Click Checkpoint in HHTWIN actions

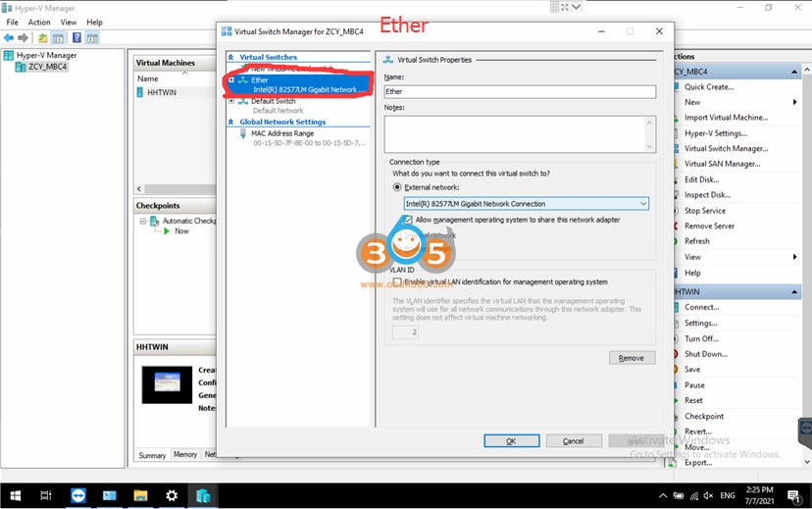click(704, 416)
